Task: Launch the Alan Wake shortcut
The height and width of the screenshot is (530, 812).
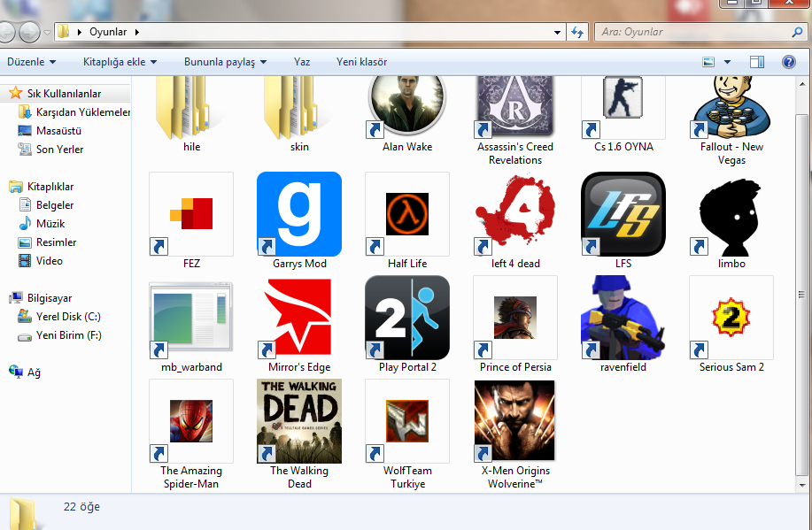Action: coord(407,114)
